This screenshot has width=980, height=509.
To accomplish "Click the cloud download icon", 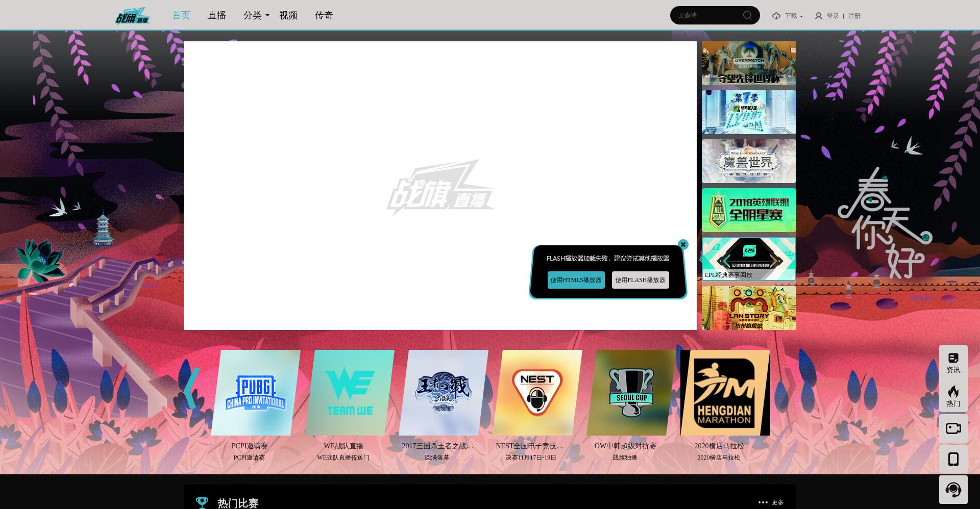I will tap(776, 16).
